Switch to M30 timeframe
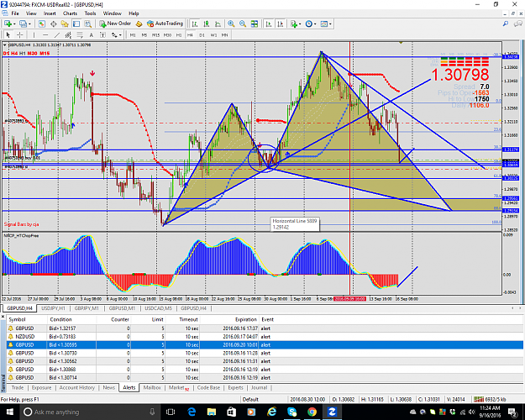This screenshot has height=420, width=525. (x=167, y=34)
